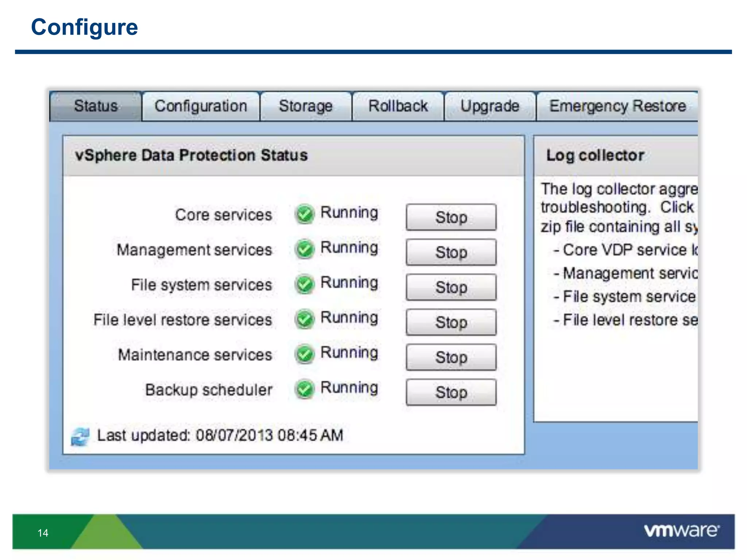Click the Configure slide title
The height and width of the screenshot is (560, 747).
click(x=85, y=28)
